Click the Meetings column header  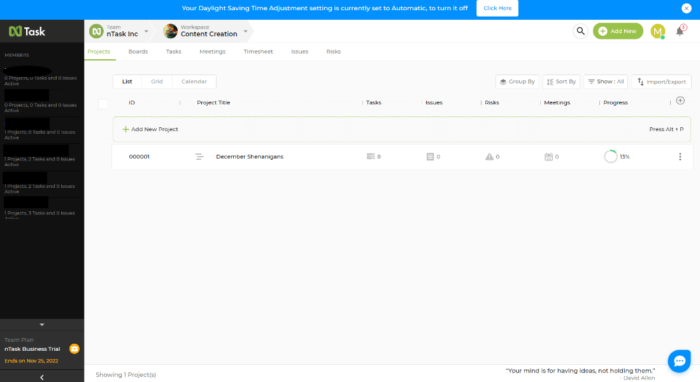coord(557,103)
